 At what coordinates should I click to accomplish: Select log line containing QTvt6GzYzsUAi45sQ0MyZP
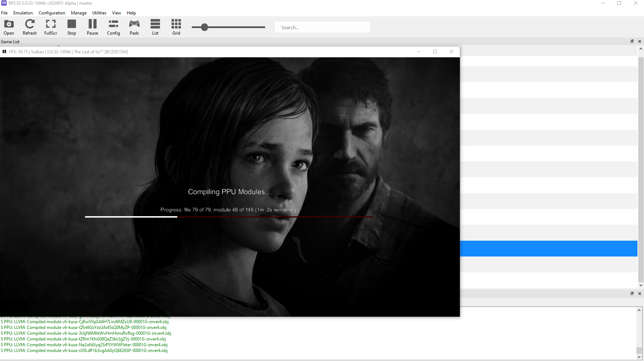(84, 327)
